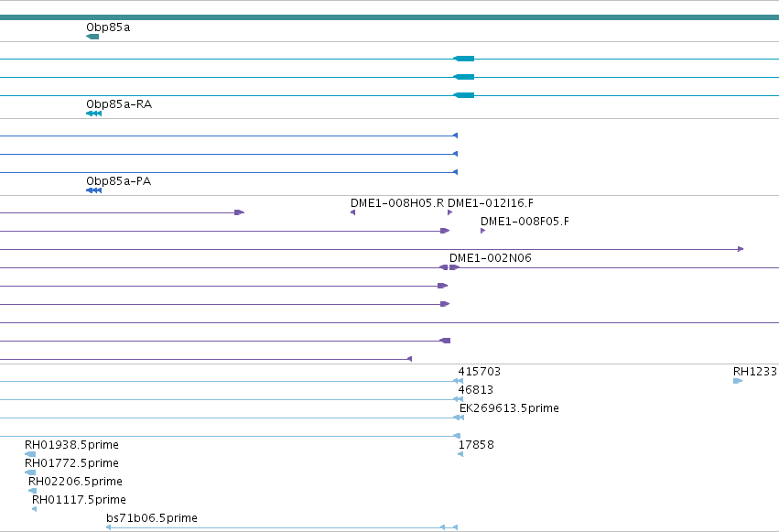Select the RH1233 label
Viewport: 779px width, 532px height.
coord(754,372)
